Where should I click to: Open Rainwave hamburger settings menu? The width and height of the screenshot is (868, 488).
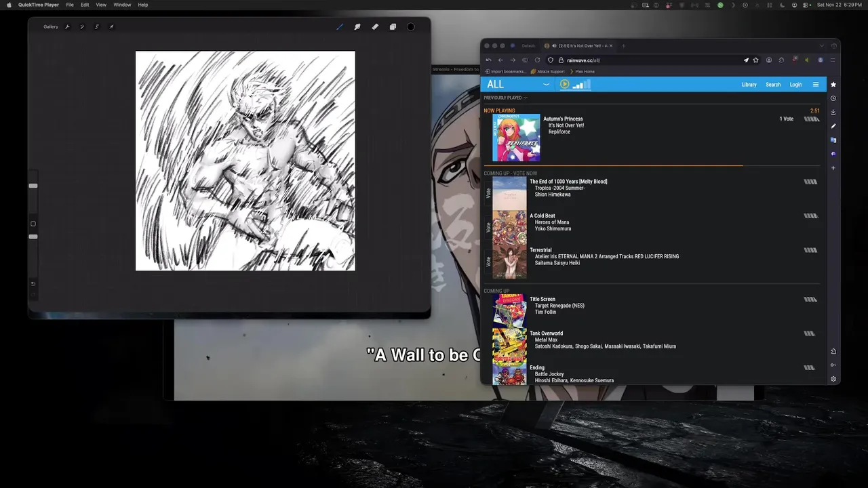[x=816, y=85]
